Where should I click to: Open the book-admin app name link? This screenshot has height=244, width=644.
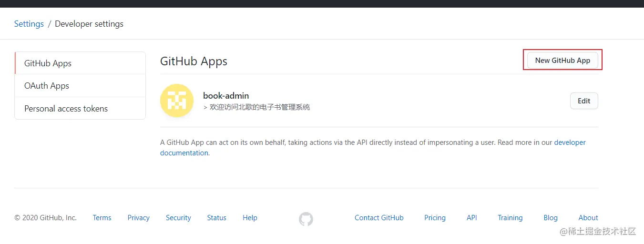pyautogui.click(x=226, y=96)
